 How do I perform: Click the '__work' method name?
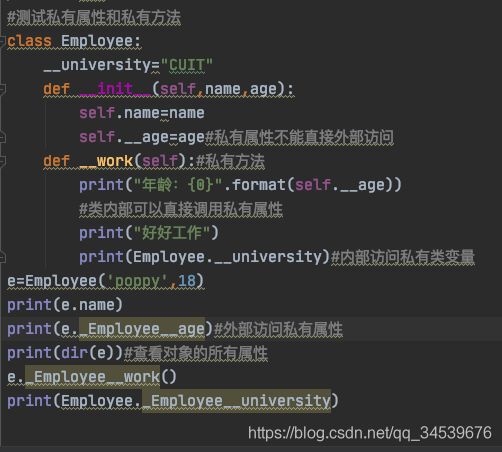tap(106, 161)
